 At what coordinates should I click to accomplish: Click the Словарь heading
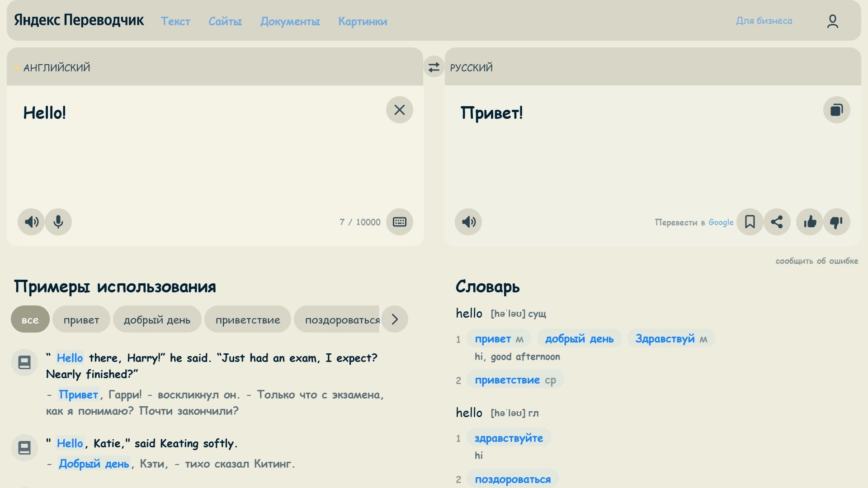[x=488, y=286]
